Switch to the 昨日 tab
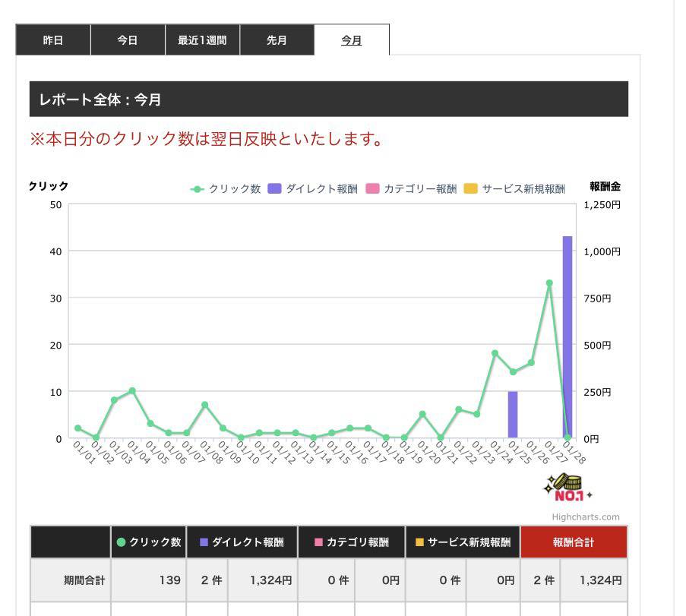Viewport: 686px width, 616px height. click(x=53, y=40)
